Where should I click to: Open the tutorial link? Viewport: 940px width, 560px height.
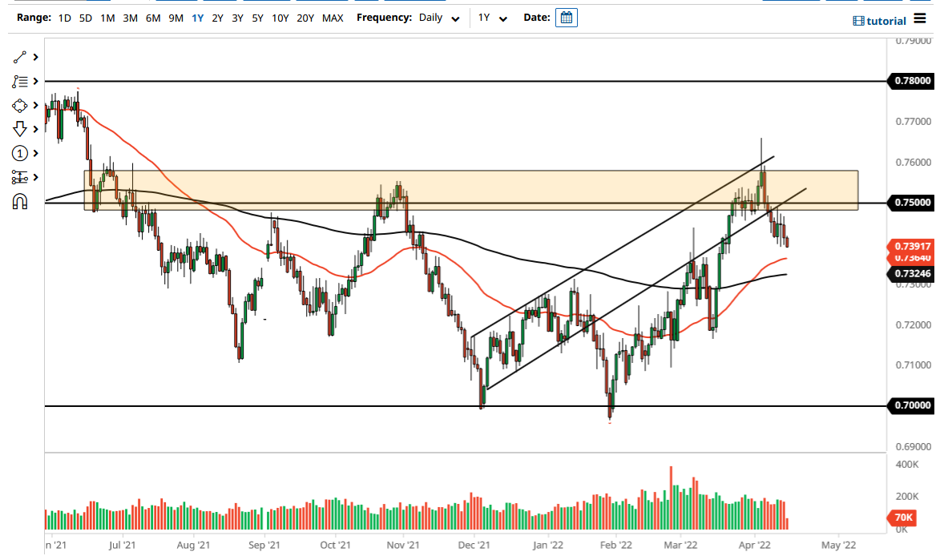pos(882,21)
